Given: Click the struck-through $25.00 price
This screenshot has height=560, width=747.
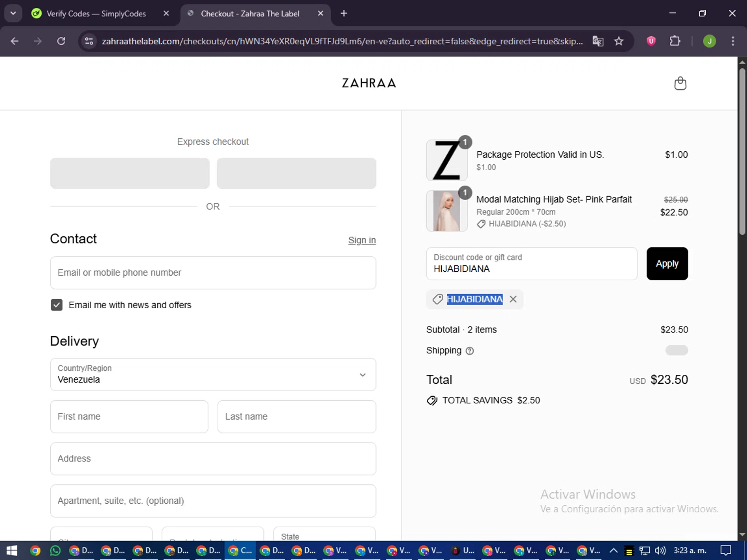Looking at the screenshot, I should coord(676,200).
